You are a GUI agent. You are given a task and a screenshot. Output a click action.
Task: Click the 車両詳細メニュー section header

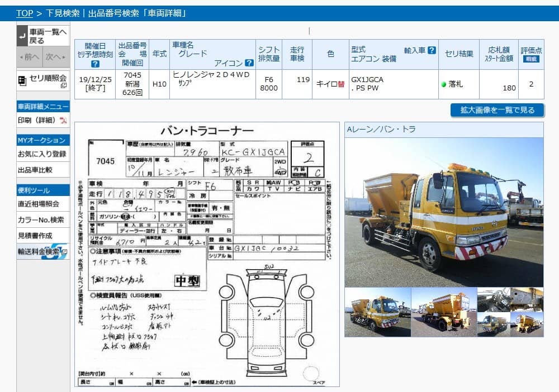click(43, 107)
